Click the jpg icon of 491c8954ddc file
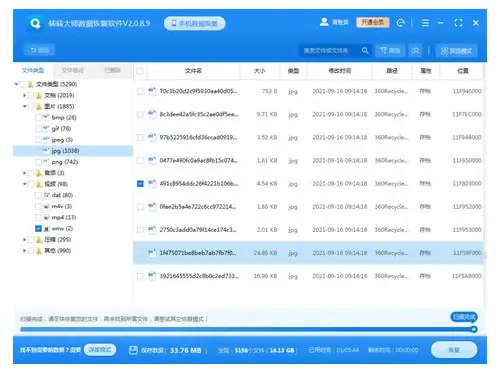 click(152, 183)
